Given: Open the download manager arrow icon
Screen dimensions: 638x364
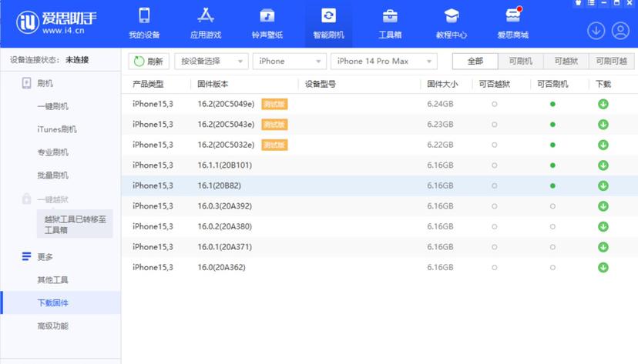Looking at the screenshot, I should coord(596,31).
